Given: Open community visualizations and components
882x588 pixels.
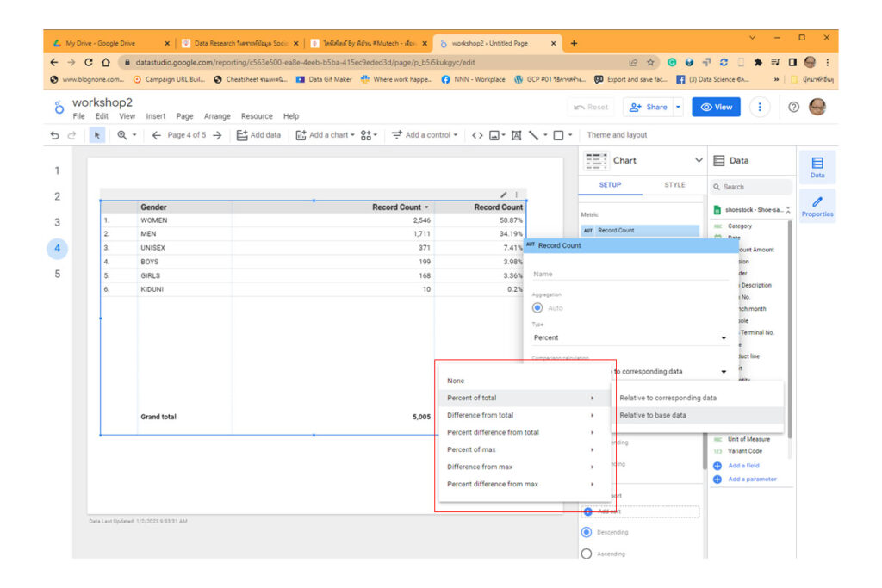Looking at the screenshot, I should 369,135.
